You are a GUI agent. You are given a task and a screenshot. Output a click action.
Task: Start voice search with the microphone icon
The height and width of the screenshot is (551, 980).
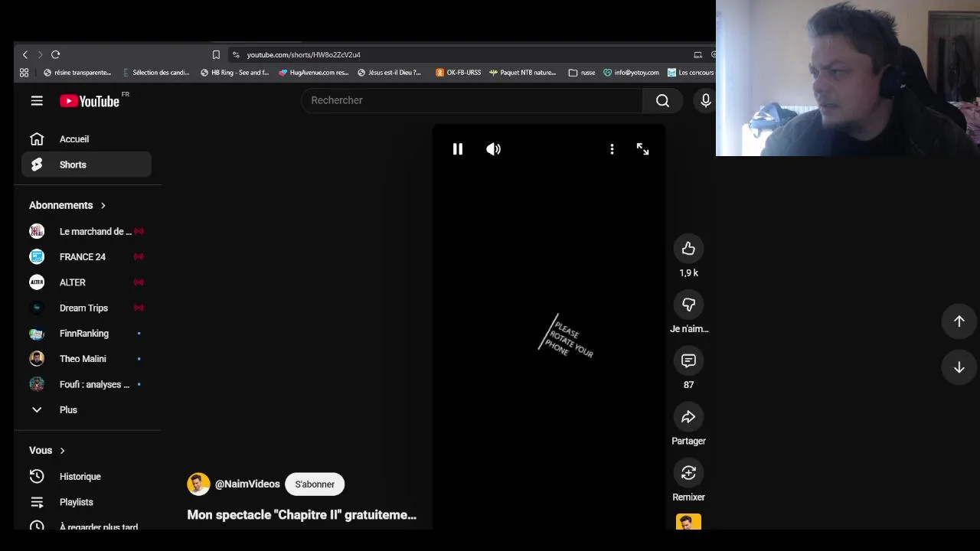(705, 100)
